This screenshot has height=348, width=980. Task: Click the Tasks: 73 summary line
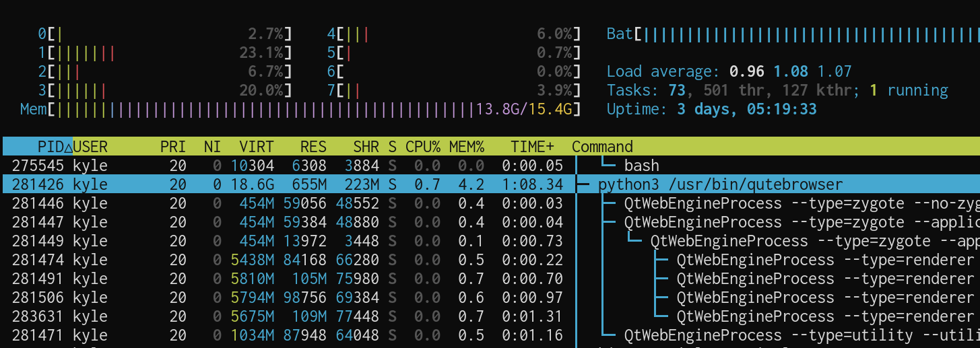pos(777,90)
